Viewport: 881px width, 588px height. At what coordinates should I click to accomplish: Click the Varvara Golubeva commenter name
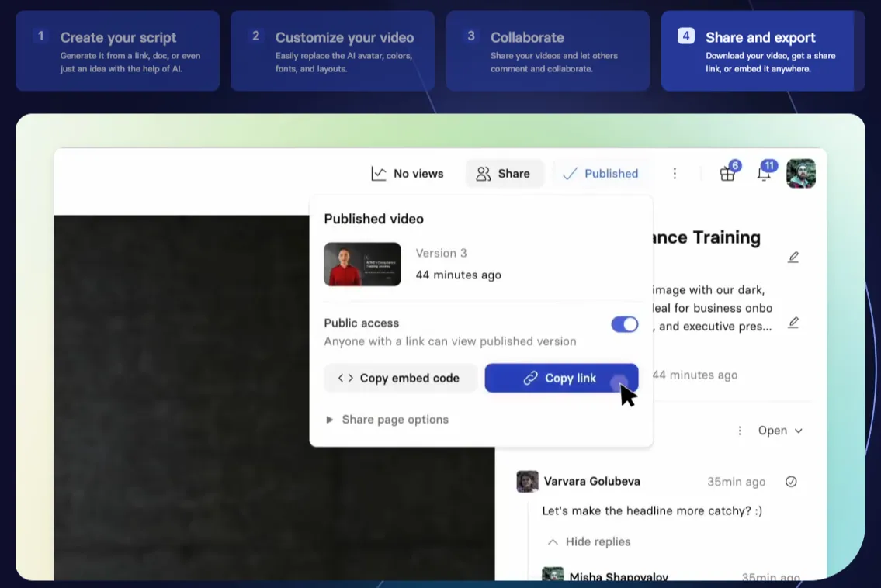(591, 481)
